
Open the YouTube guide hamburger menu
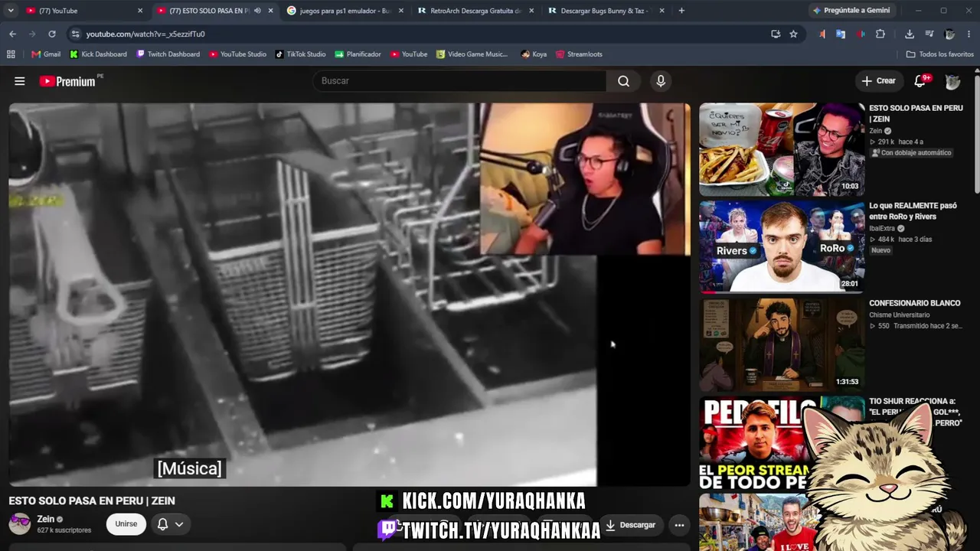(20, 81)
